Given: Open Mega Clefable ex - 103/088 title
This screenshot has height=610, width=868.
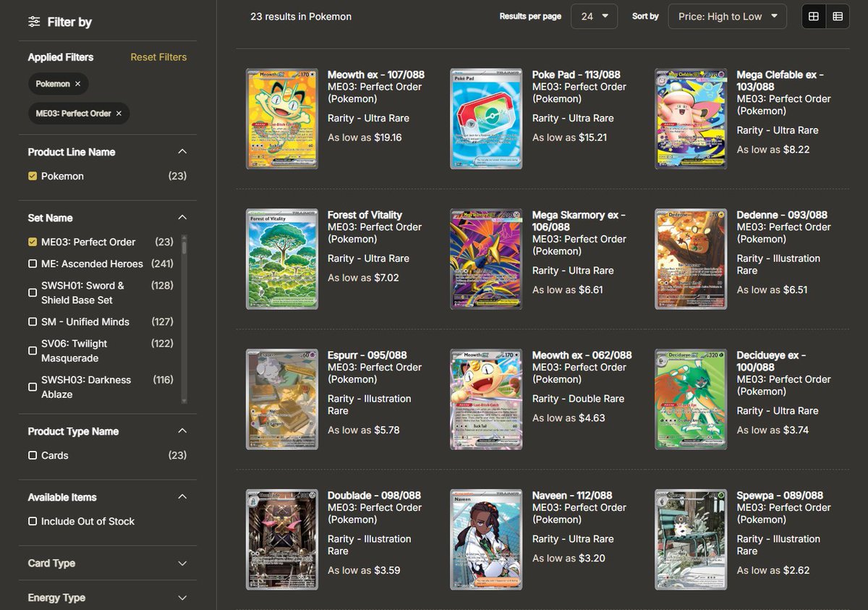Looking at the screenshot, I should coord(780,80).
